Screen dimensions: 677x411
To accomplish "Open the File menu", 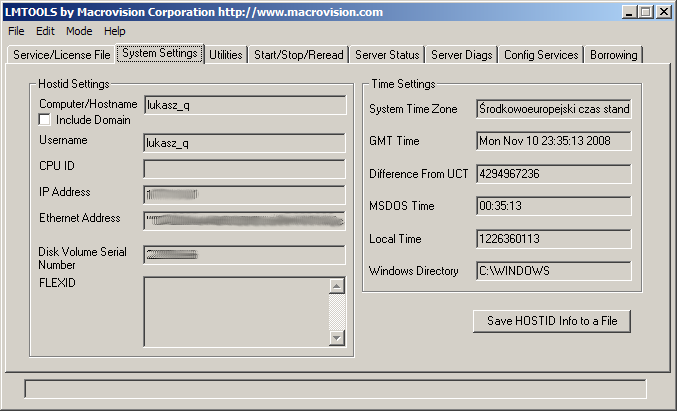I will pyautogui.click(x=16, y=31).
